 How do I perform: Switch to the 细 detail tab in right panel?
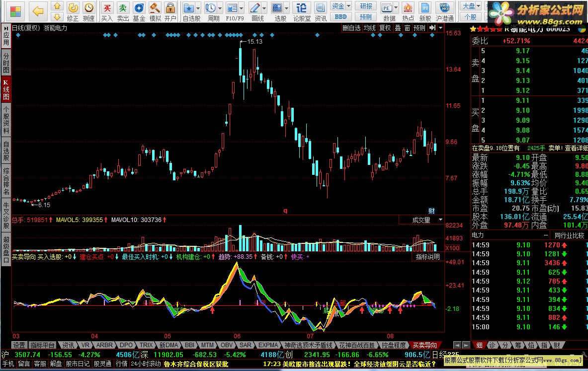[x=479, y=345]
